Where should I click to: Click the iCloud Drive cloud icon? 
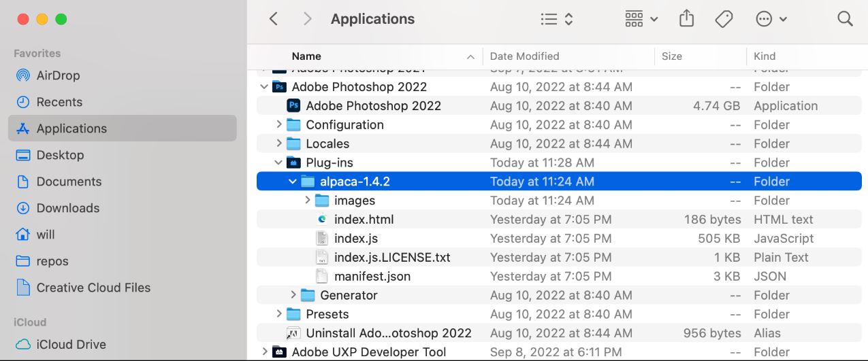23,345
